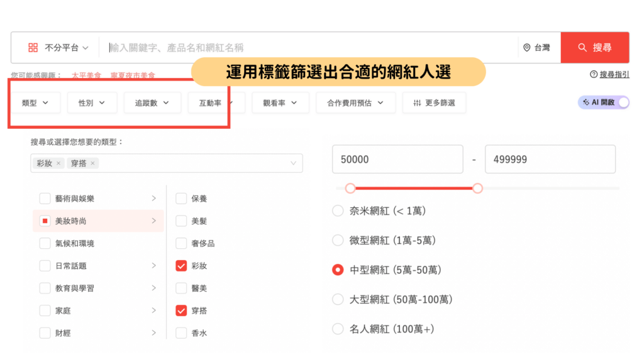Click the AI sparkle icon
644x362 pixels.
click(586, 102)
